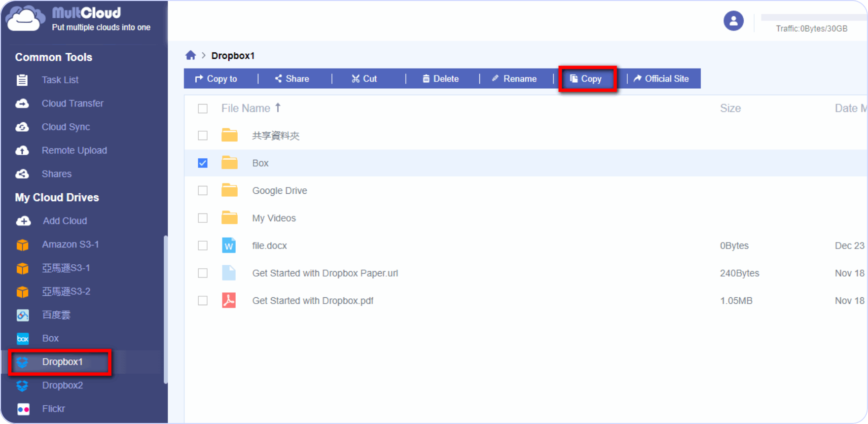Click Get Started with Dropbox Paper.url name
Viewport: 868px width, 424px height.
coord(325,273)
